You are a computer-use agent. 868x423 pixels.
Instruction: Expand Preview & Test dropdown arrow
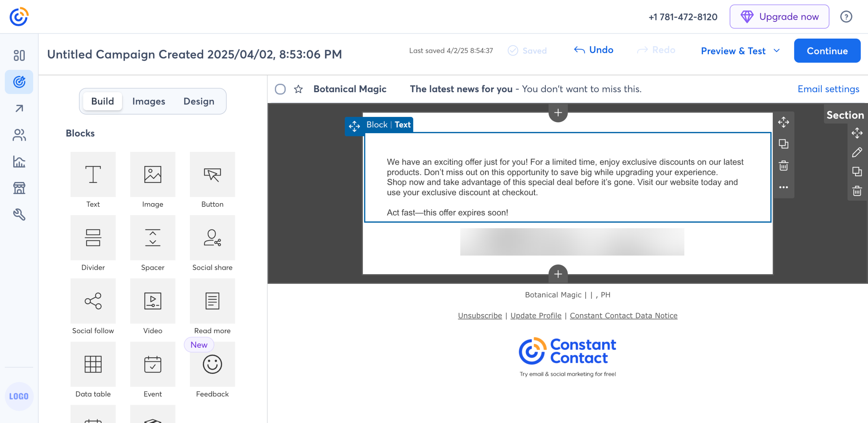[x=777, y=51]
